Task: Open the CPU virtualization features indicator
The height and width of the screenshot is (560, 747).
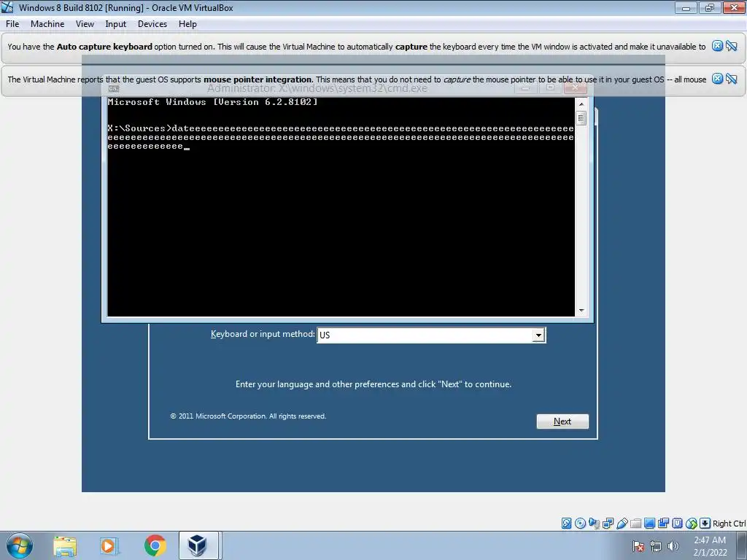Action: coord(678,524)
